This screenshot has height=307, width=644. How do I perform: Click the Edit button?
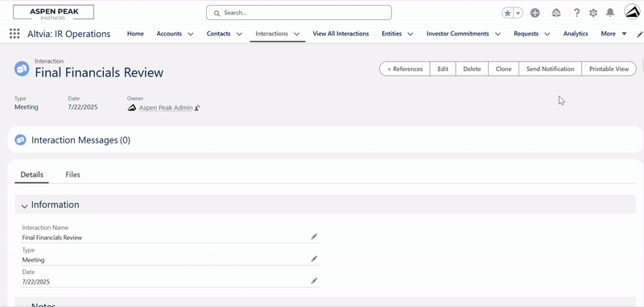[x=443, y=68]
